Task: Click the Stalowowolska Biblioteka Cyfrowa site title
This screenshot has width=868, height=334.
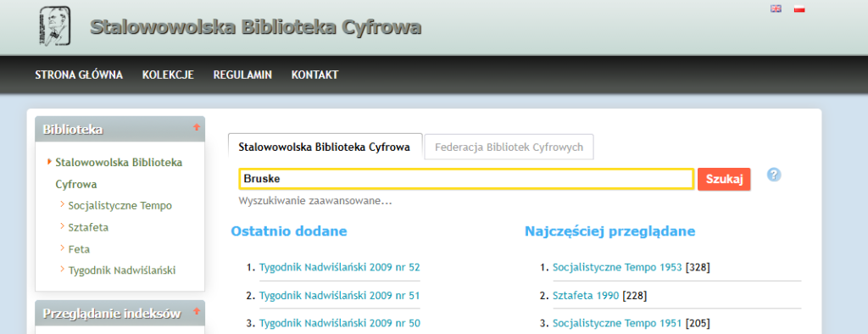Action: (256, 26)
